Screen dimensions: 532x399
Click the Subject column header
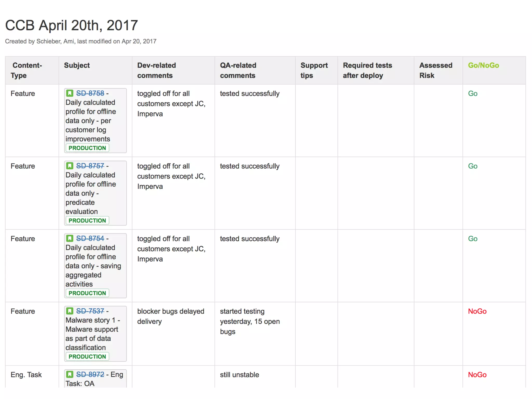tap(77, 65)
